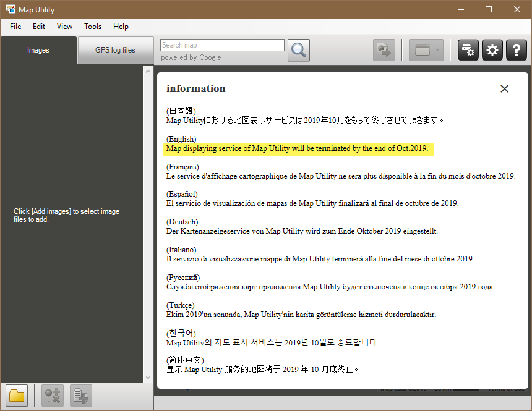Click the export map image icon

384,50
